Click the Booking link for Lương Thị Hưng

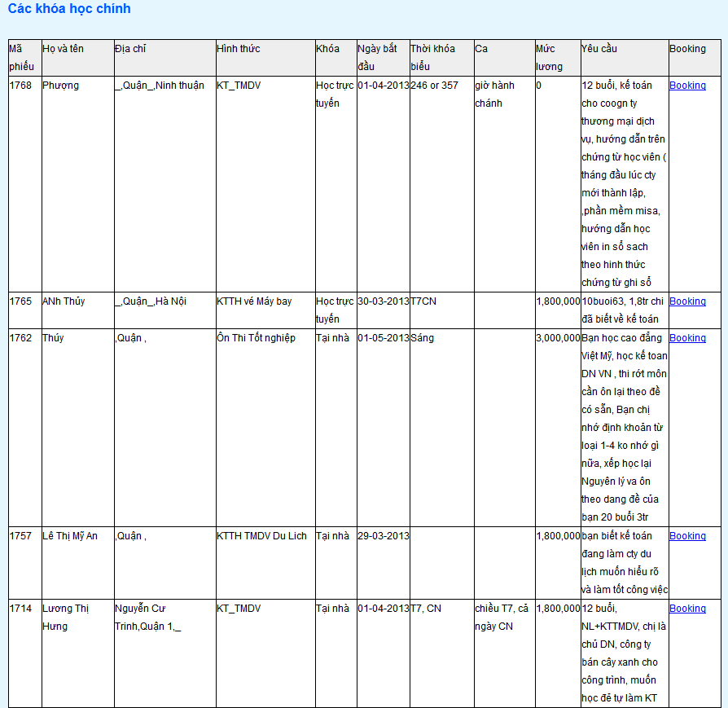pos(687,609)
